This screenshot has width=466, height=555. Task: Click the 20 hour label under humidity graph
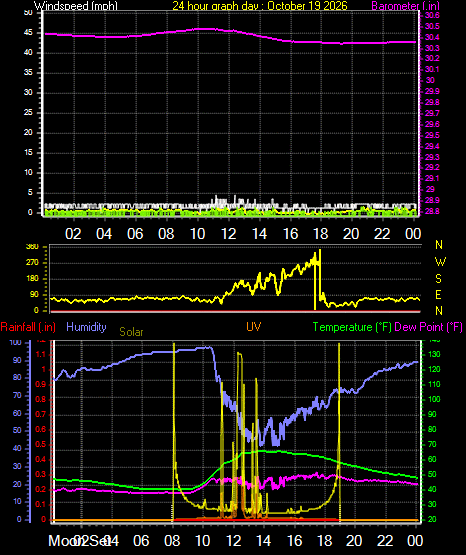pos(354,541)
